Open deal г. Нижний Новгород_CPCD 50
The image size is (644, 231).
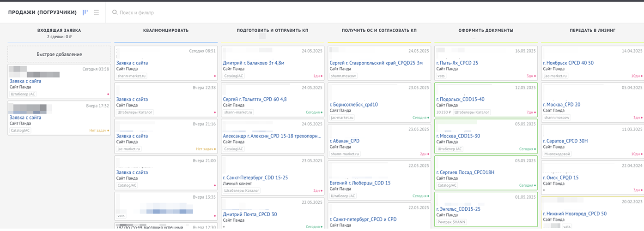coord(575,214)
